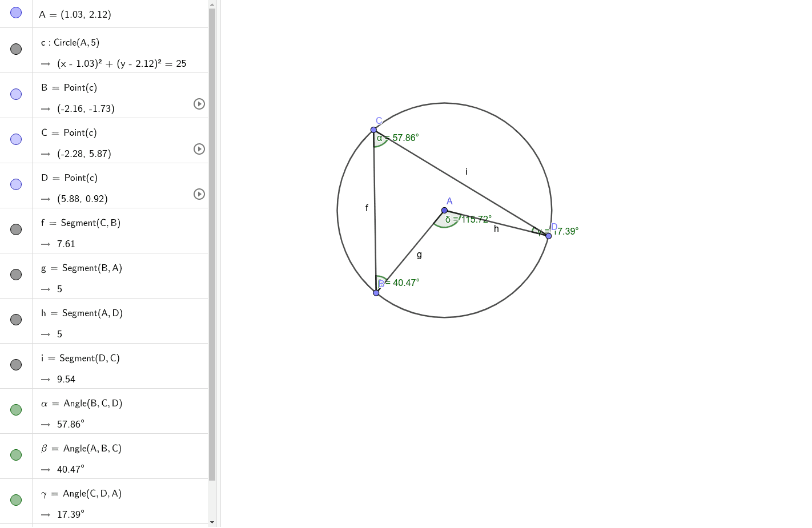Toggle visibility of point A in algebra list
812x528 pixels.
pyautogui.click(x=16, y=13)
